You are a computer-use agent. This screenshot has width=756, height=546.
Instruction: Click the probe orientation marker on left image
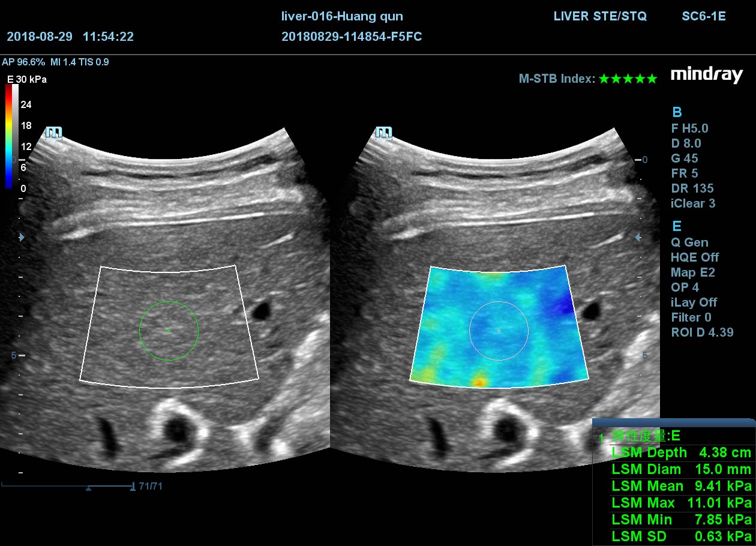pyautogui.click(x=54, y=133)
